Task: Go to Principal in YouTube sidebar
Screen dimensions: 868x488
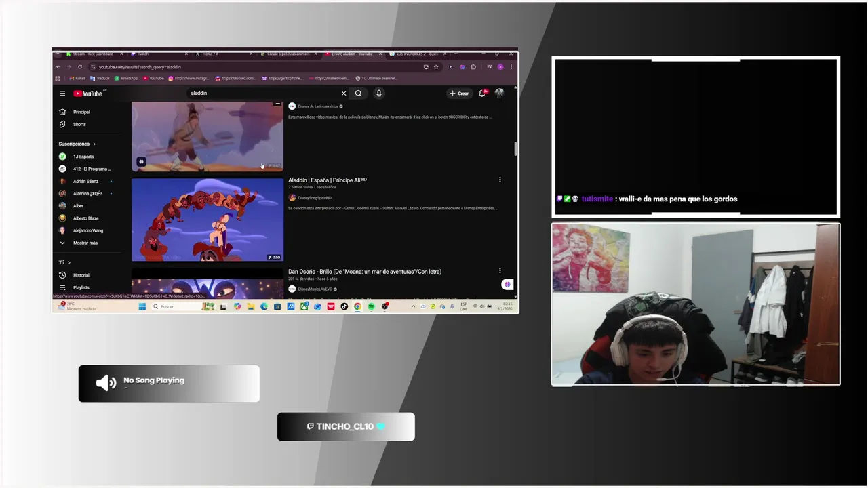Action: click(x=81, y=112)
